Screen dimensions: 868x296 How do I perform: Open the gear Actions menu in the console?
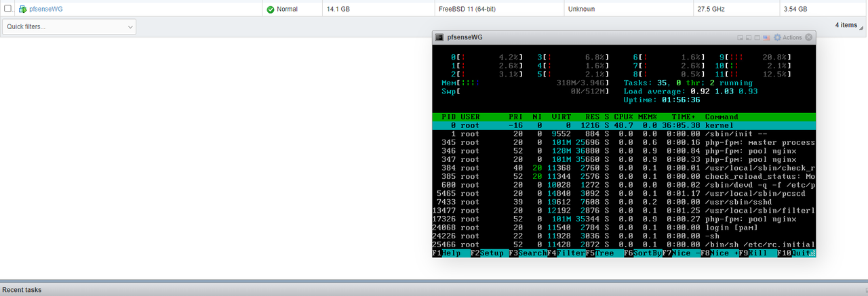(x=787, y=37)
